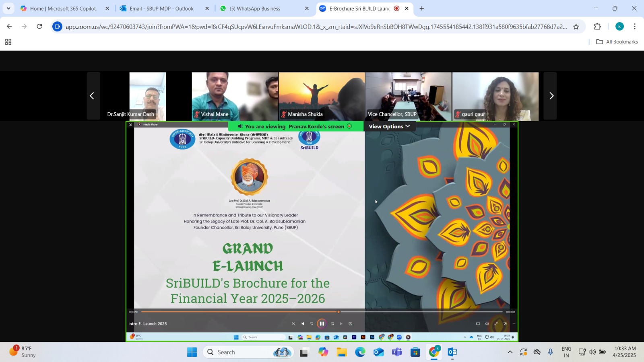Go back to previous page

[9, 27]
